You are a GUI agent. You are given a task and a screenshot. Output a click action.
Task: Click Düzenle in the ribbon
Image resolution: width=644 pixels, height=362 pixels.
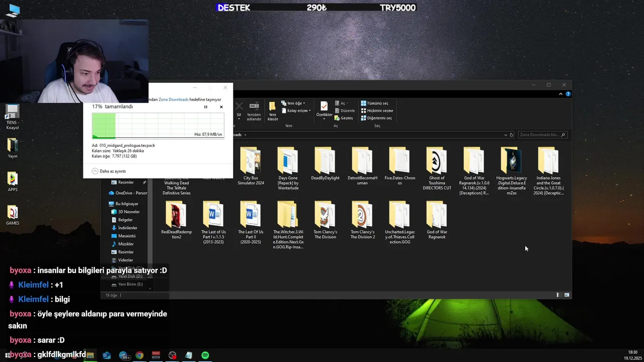[344, 111]
